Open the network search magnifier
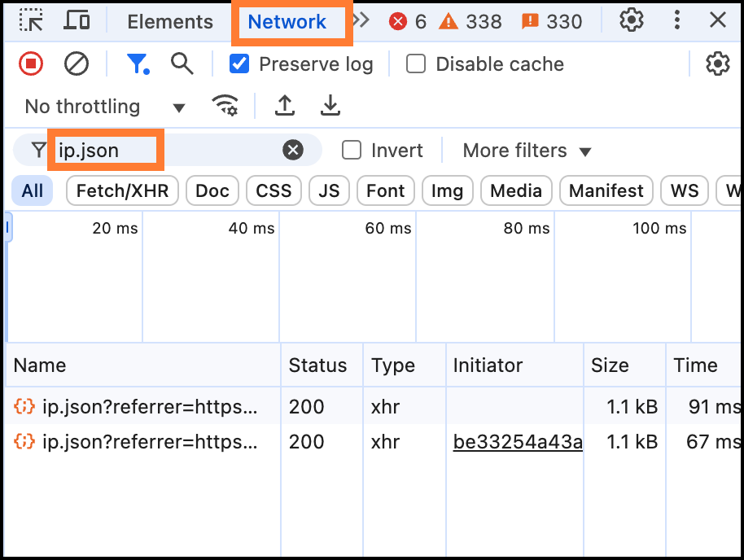Screen dimensions: 744x560 pos(182,63)
